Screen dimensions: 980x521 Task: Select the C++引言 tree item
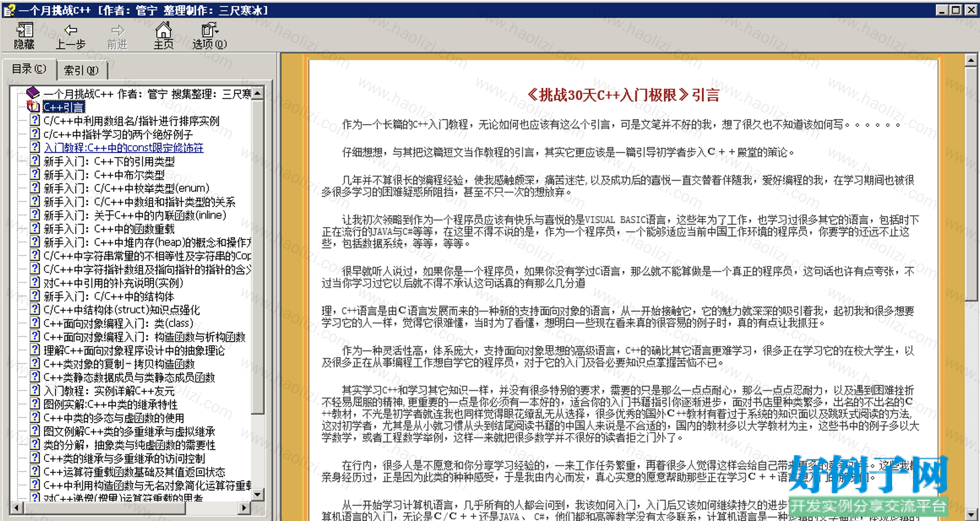[64, 107]
